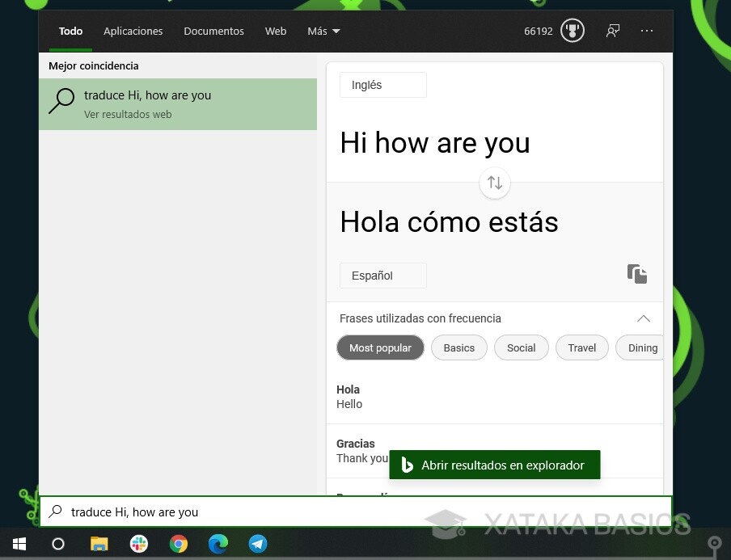Launch Telegram from the taskbar
The width and height of the screenshot is (731, 560).
click(258, 544)
